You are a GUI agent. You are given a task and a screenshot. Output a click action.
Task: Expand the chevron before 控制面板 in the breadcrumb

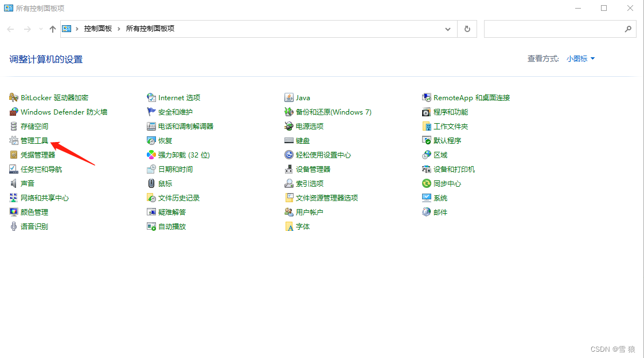coord(77,29)
